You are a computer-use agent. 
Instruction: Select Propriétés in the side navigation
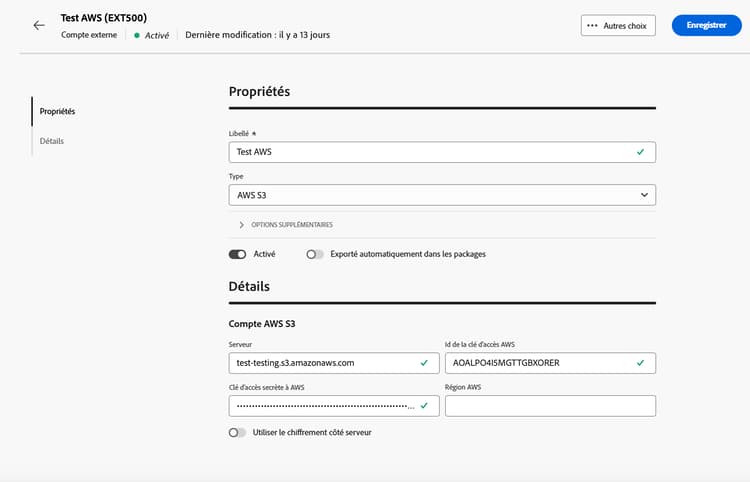tap(57, 111)
